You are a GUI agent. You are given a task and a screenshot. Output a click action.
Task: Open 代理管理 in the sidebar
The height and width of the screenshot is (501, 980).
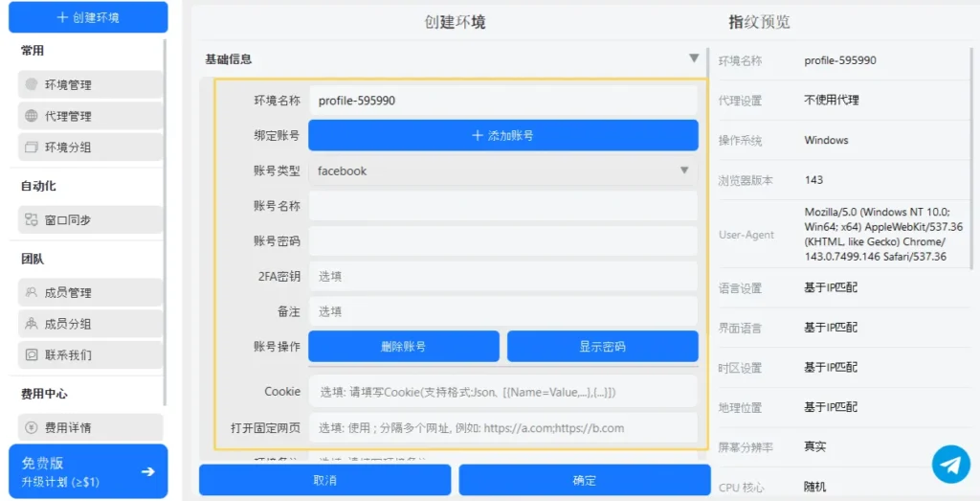click(91, 116)
